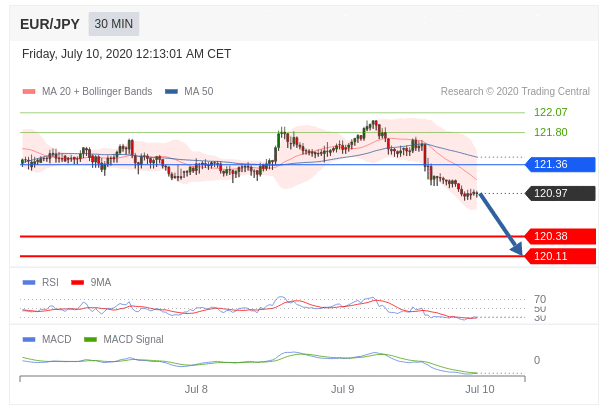Click the MA 50 legend swatch
602x413 pixels.
coord(171,91)
